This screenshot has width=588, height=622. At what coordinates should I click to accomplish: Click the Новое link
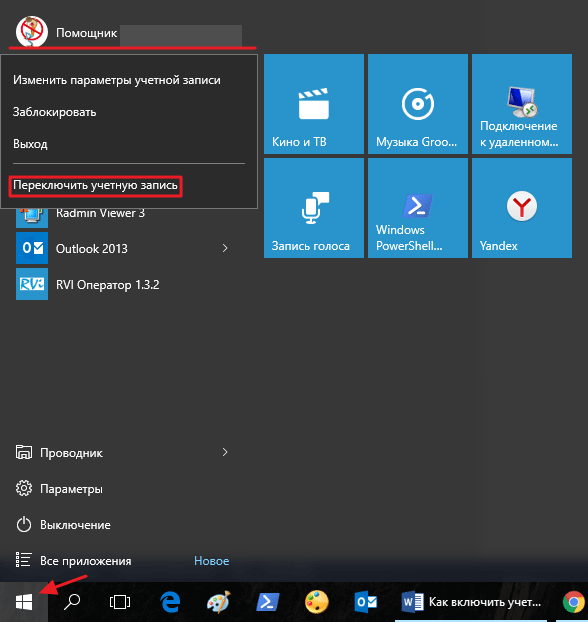(211, 561)
